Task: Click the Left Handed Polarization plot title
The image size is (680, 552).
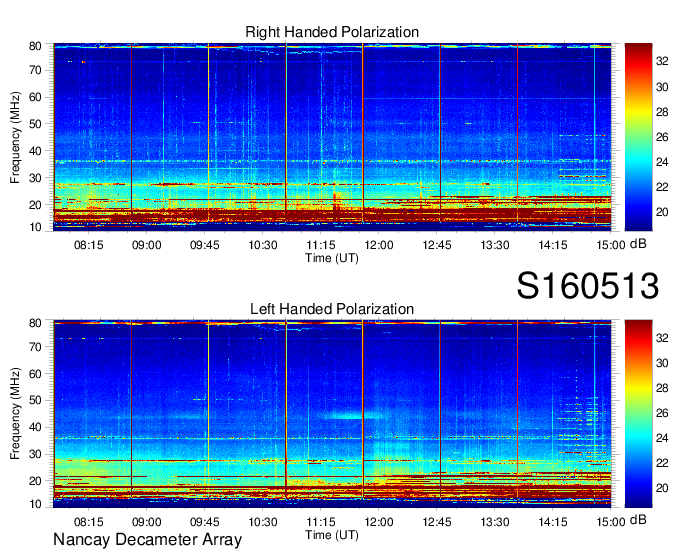Action: (x=332, y=309)
